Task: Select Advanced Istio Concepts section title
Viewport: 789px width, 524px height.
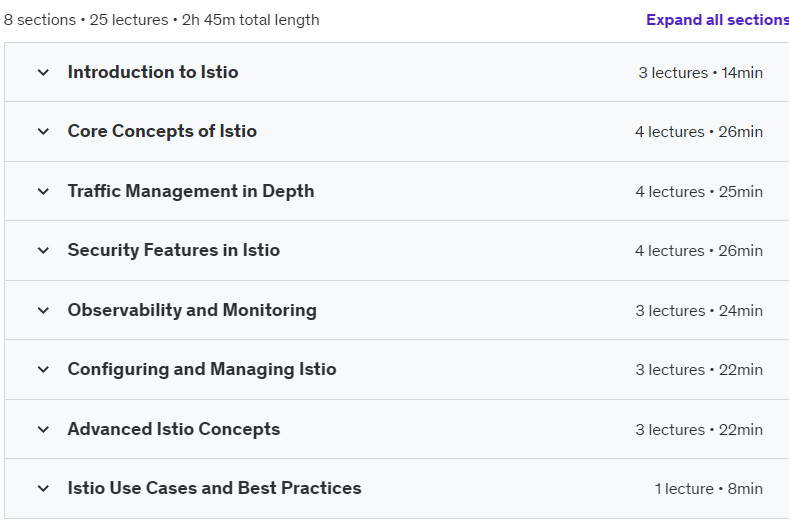Action: coord(174,429)
